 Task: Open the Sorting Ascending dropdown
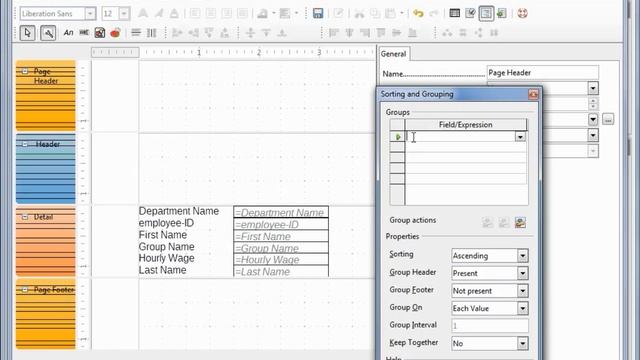coord(522,256)
